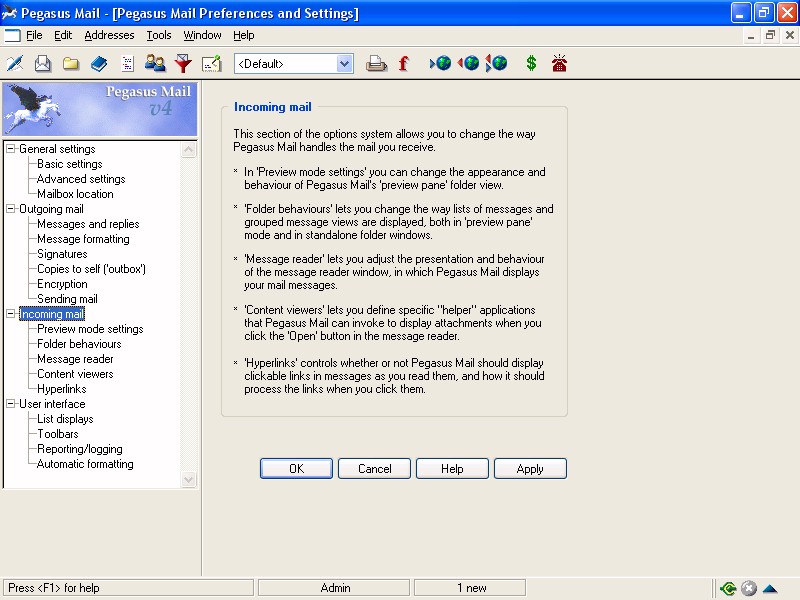This screenshot has width=800, height=600.
Task: Collapse the General settings tree node
Action: pos(10,149)
